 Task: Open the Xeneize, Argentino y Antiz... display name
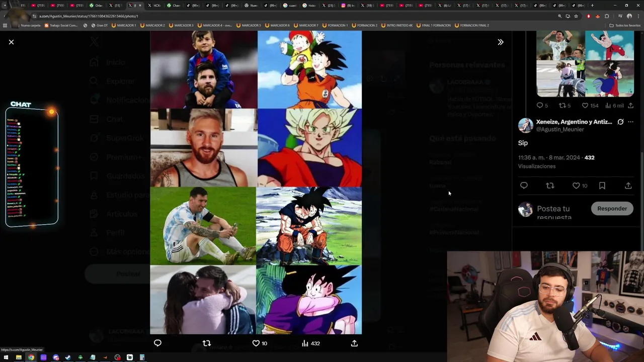point(574,122)
